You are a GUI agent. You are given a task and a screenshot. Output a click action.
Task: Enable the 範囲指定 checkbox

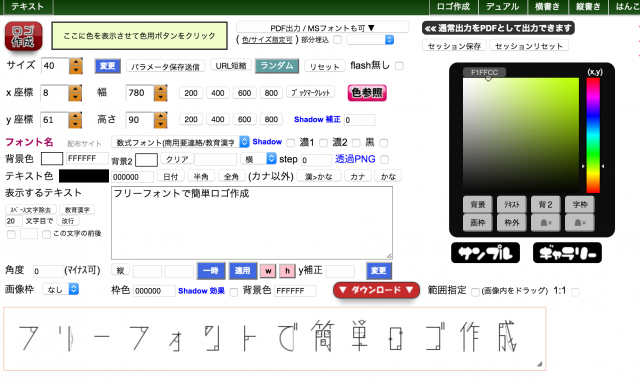475,292
